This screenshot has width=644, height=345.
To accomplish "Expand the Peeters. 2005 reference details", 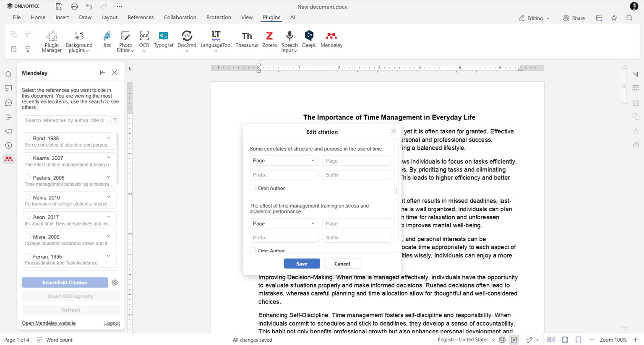I will click(x=109, y=177).
